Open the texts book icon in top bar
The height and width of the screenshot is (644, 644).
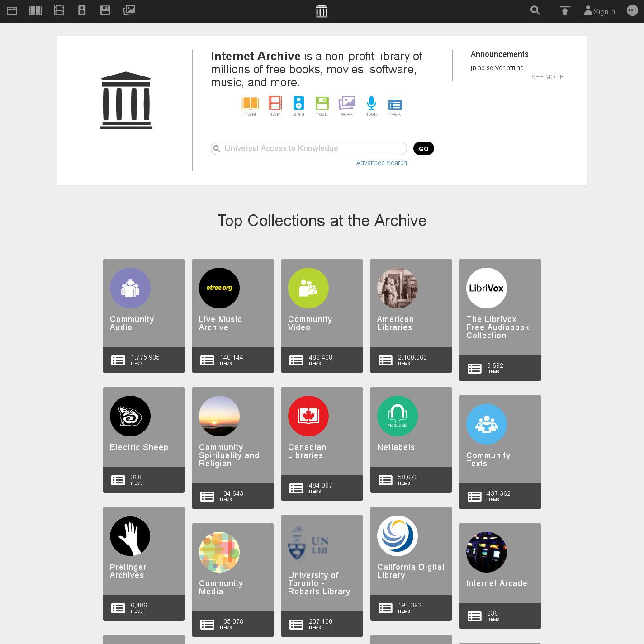35,10
